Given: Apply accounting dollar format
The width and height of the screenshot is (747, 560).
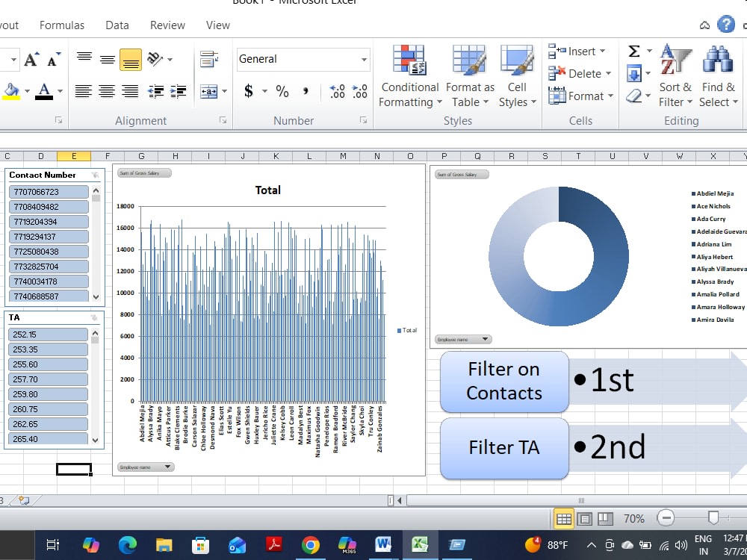Looking at the screenshot, I should point(248,90).
